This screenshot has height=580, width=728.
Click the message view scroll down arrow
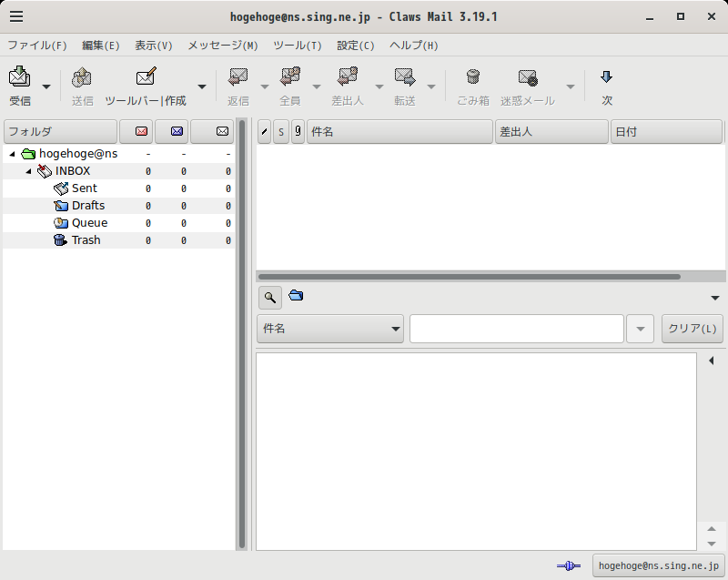click(x=712, y=544)
